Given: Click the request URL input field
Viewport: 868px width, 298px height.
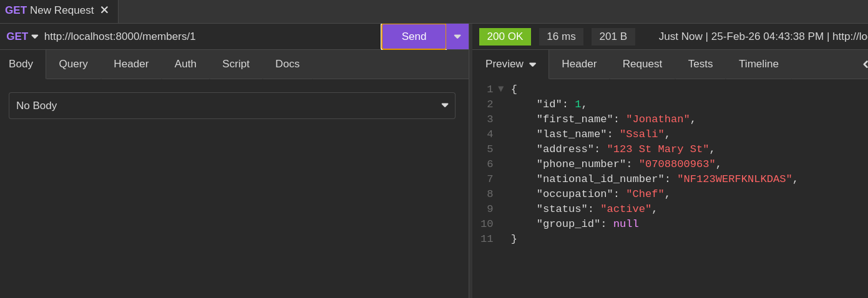Looking at the screenshot, I should (x=209, y=37).
